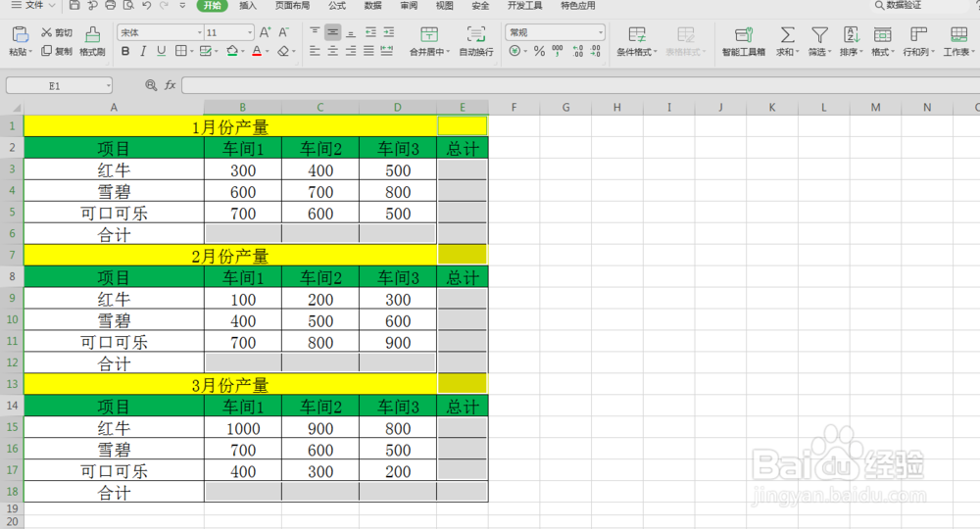Image resolution: width=980 pixels, height=529 pixels.
Task: Click the Undo arrow icon
Action: click(146, 6)
